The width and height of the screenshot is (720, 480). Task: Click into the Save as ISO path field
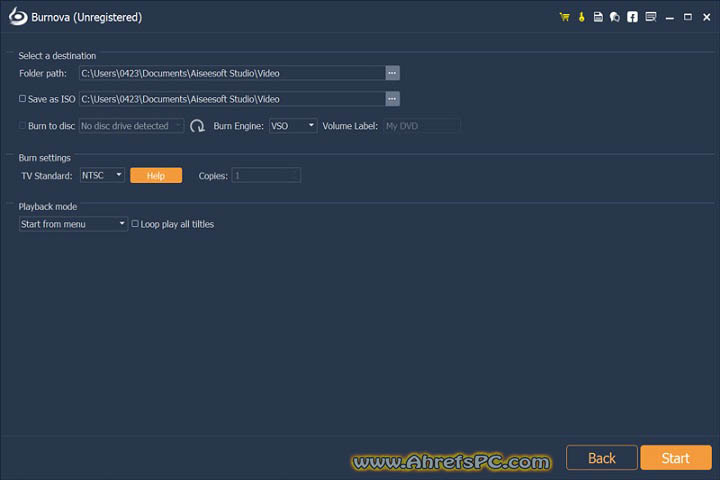pyautogui.click(x=232, y=99)
